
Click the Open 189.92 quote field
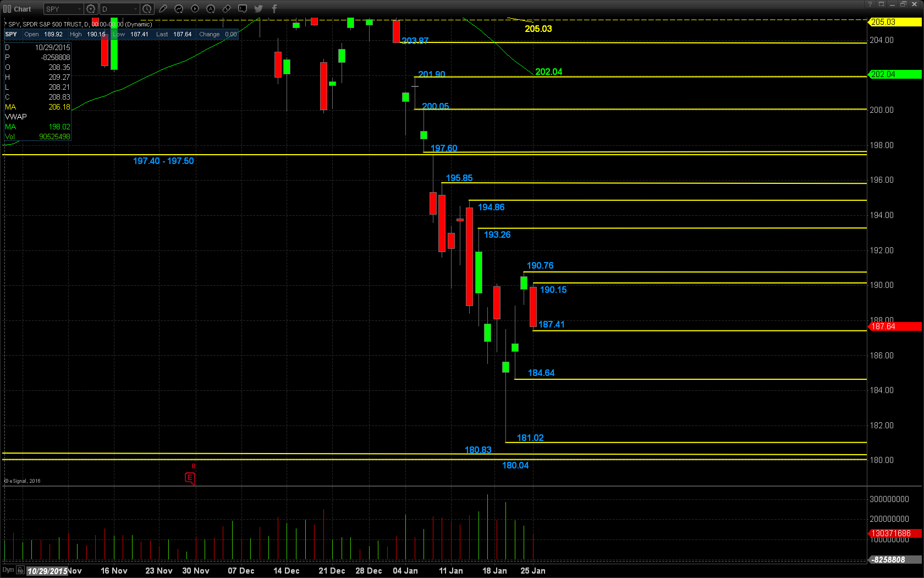tap(43, 34)
